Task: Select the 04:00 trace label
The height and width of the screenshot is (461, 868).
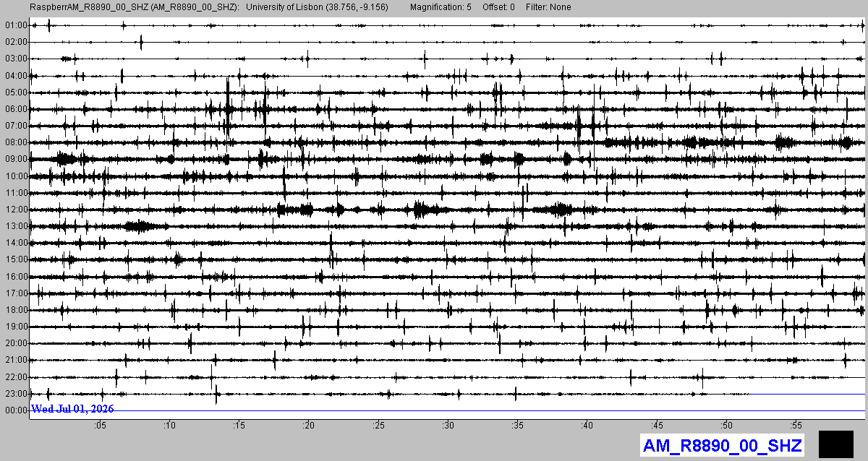Action: (16, 76)
